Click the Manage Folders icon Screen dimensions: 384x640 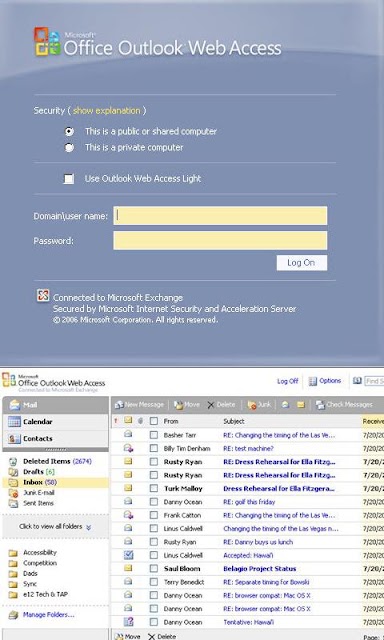[13, 615]
